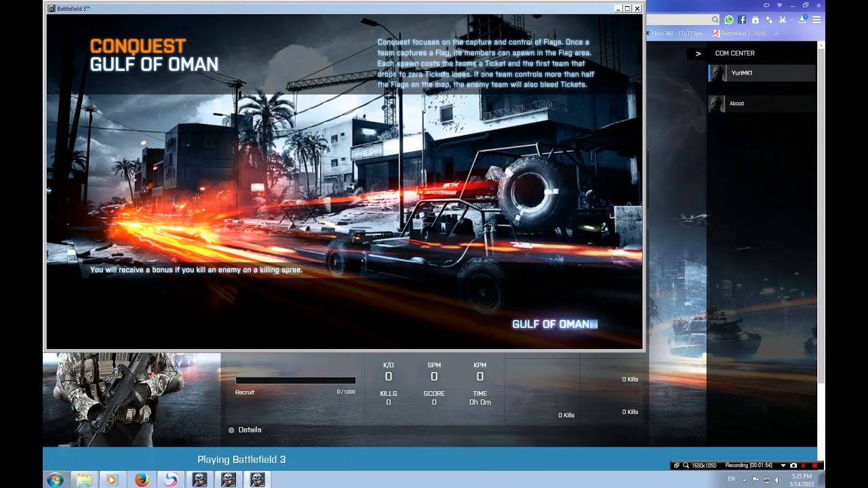Viewport: 868px width, 488px height.
Task: Click the CONQUEST mode heading
Action: tap(138, 46)
